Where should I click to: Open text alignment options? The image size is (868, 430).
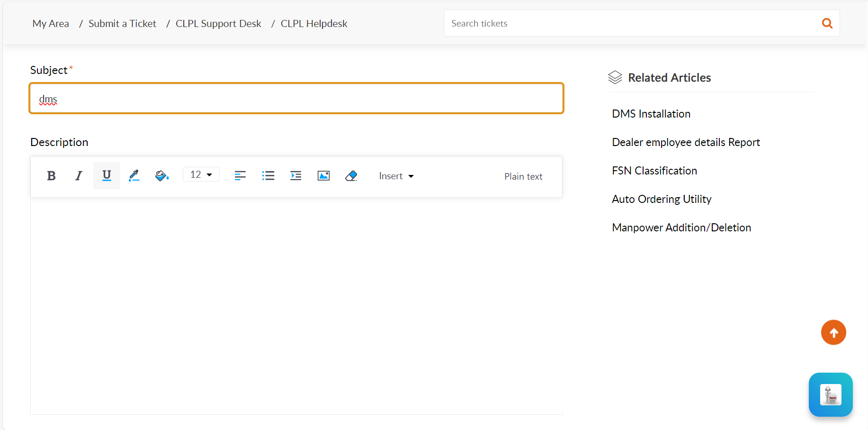pyautogui.click(x=240, y=176)
